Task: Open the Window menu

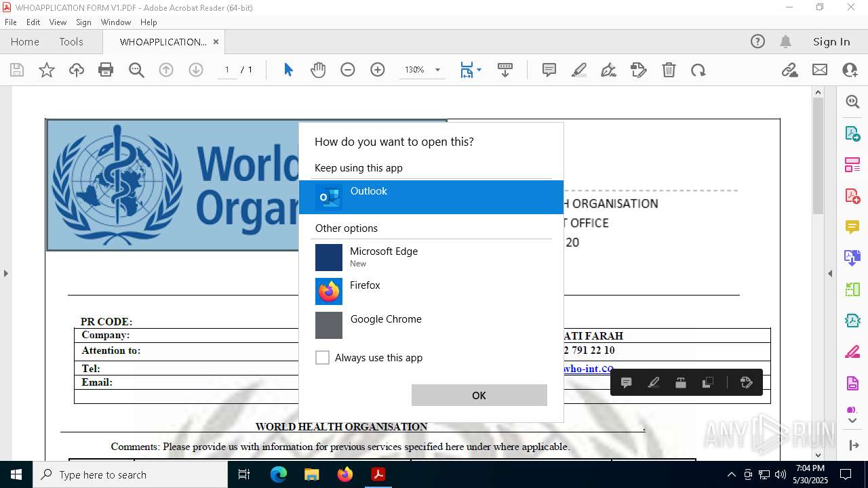Action: [116, 22]
